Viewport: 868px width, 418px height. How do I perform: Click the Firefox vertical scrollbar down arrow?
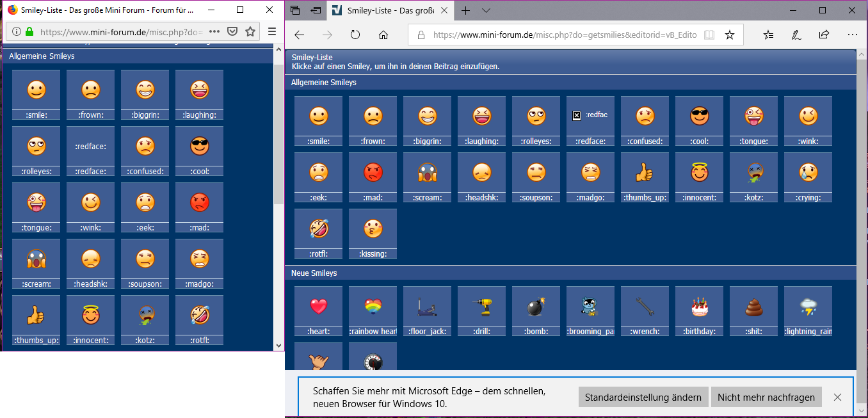pos(278,345)
